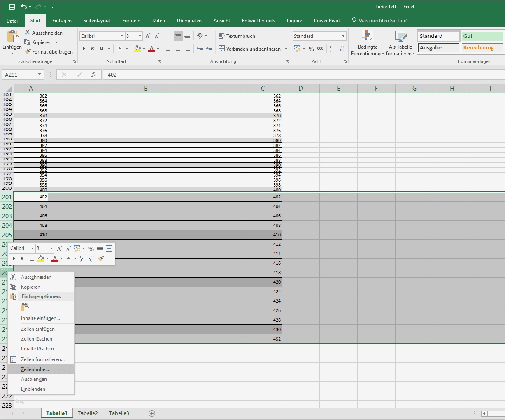Click the Undo arrow in the quick access toolbar

coord(24,7)
